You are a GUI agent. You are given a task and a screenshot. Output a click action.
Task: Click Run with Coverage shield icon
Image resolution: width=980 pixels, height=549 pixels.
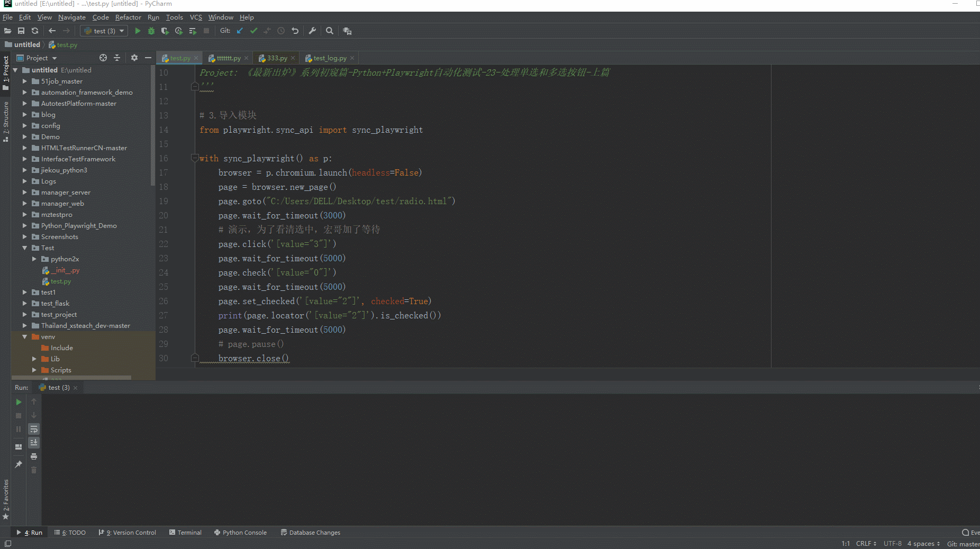[165, 31]
